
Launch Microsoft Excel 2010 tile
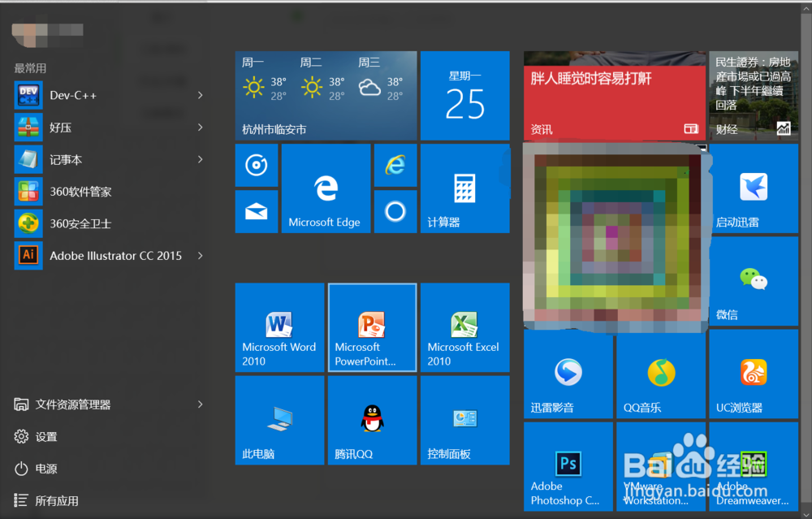(465, 327)
